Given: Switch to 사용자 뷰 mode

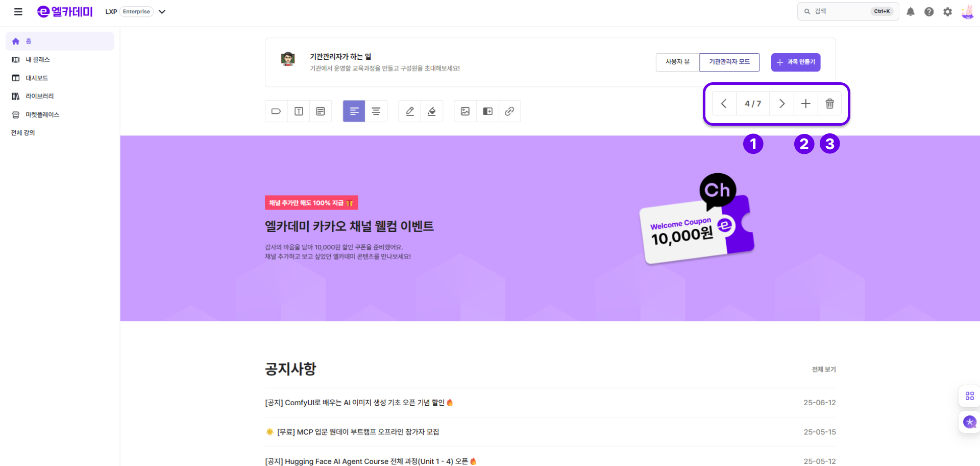Looking at the screenshot, I should (678, 62).
